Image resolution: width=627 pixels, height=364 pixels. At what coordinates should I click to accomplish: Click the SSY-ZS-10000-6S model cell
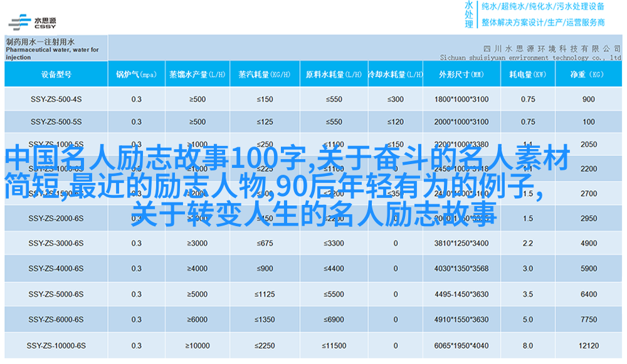(x=56, y=345)
